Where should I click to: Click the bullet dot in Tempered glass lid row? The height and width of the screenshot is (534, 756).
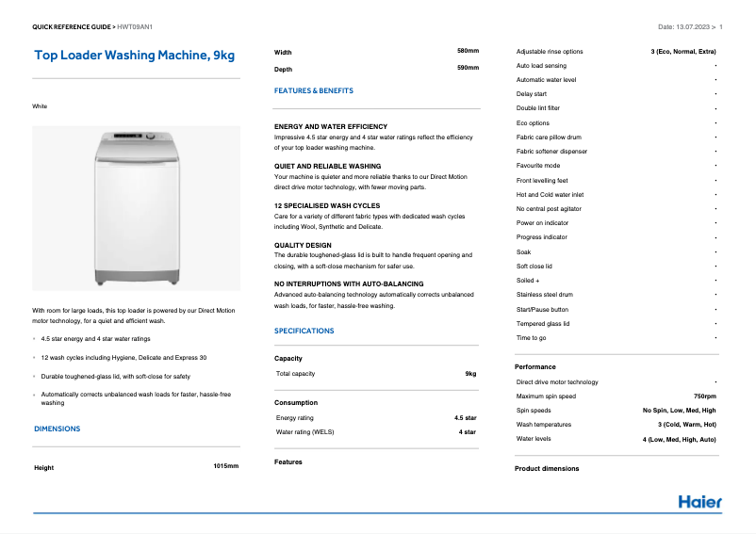715,324
